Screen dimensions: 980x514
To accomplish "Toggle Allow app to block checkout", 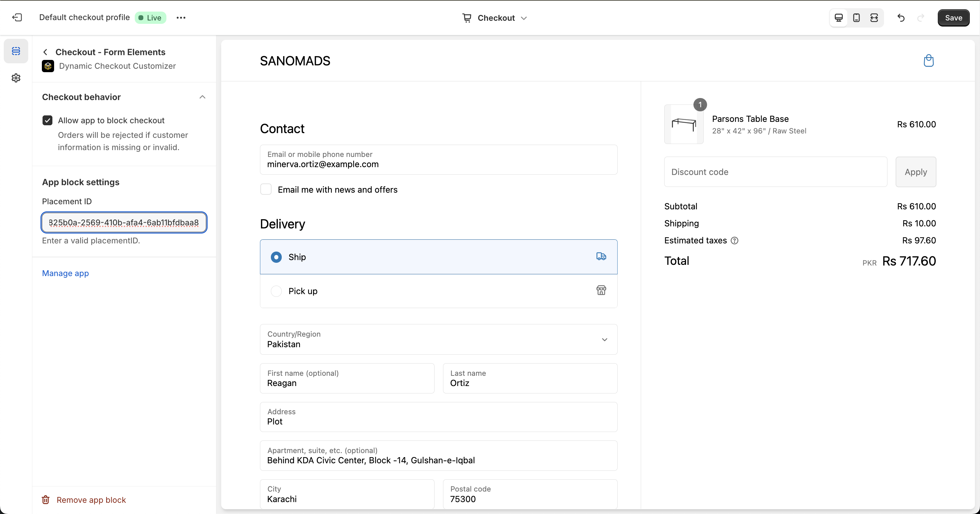I will coord(48,121).
